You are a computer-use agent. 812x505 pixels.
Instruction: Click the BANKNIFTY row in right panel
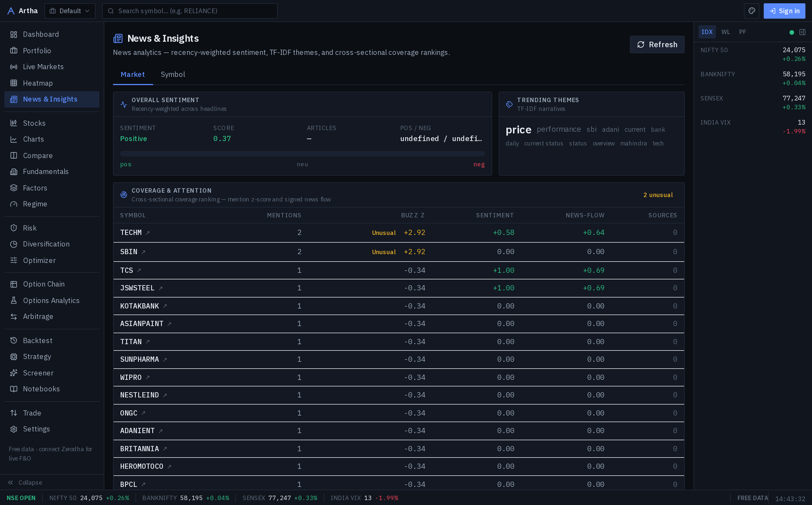click(x=752, y=78)
